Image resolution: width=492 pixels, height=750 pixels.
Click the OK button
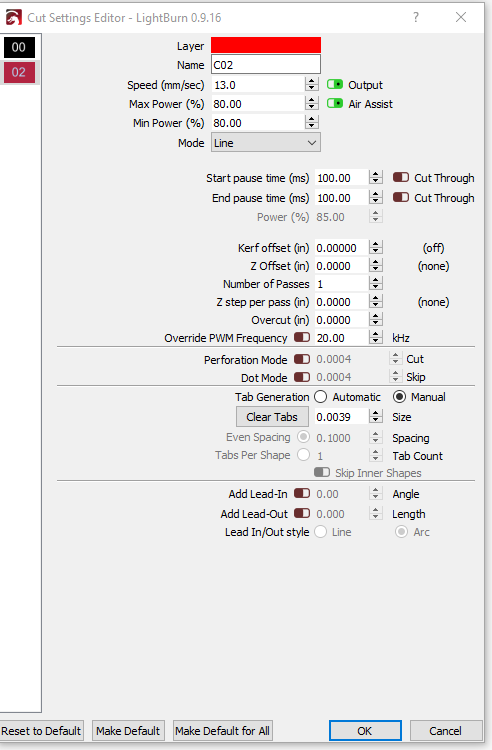click(365, 731)
